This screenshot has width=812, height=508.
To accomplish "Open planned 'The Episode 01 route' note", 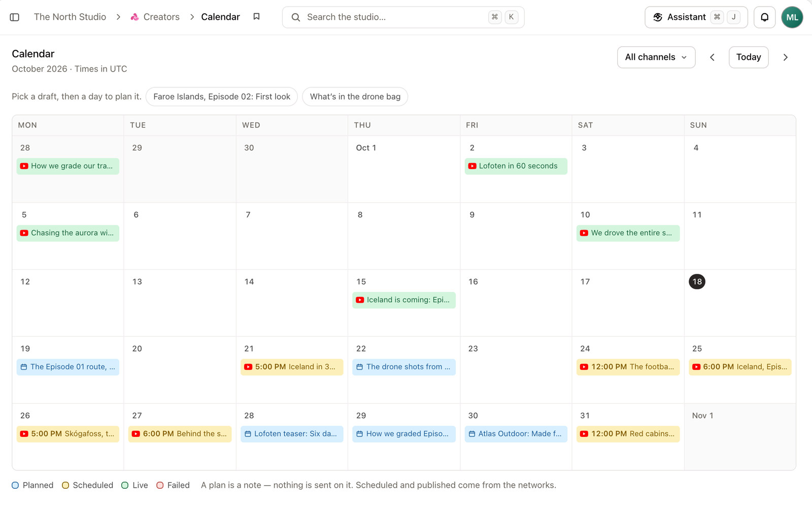I will point(68,367).
